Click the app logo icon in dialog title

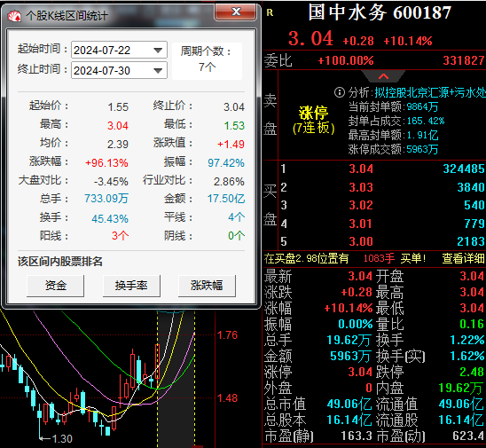(x=14, y=16)
